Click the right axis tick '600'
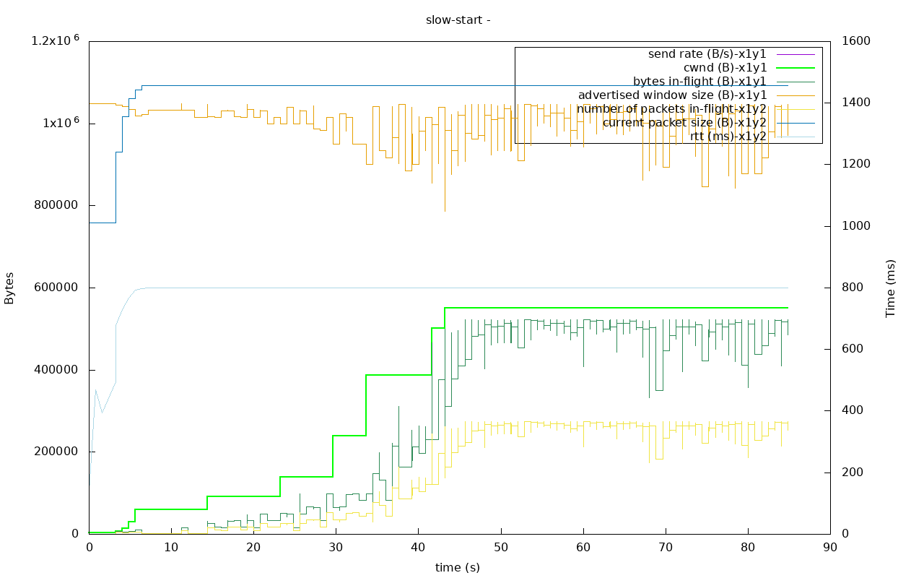The image size is (924, 578). tap(853, 349)
